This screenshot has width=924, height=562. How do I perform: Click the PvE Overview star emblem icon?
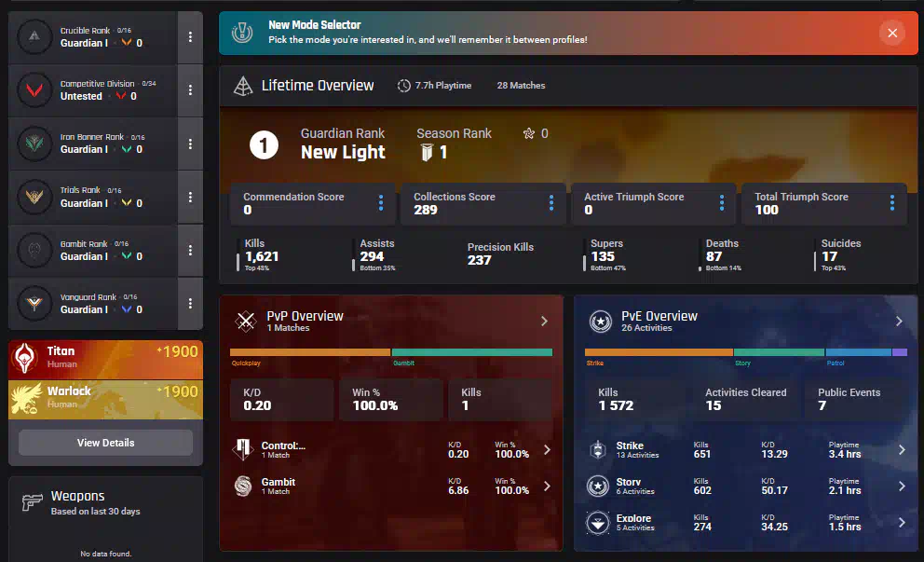pos(601,322)
